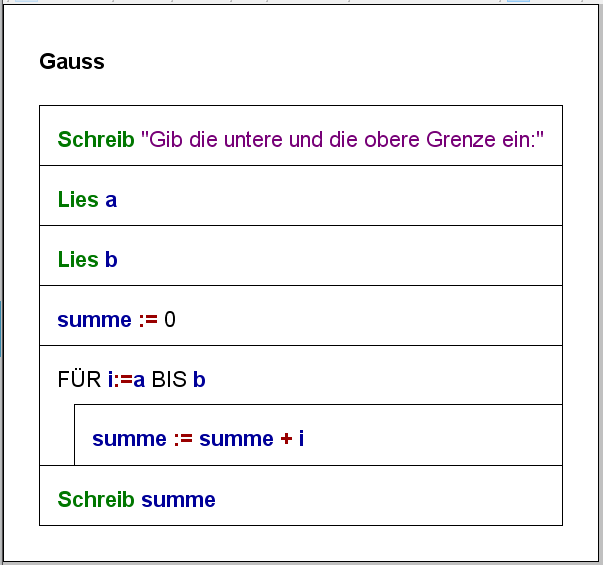The width and height of the screenshot is (603, 565).
Task: Select the 'summe := 0' assignment block
Action: [301, 315]
